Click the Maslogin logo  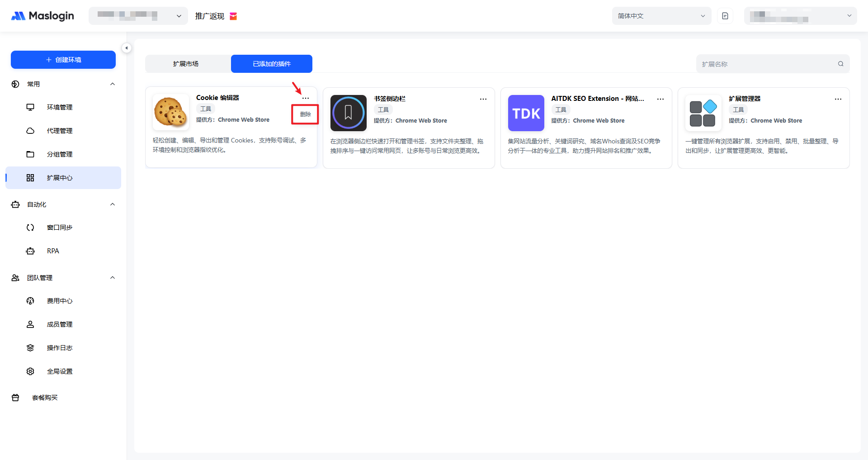(42, 16)
